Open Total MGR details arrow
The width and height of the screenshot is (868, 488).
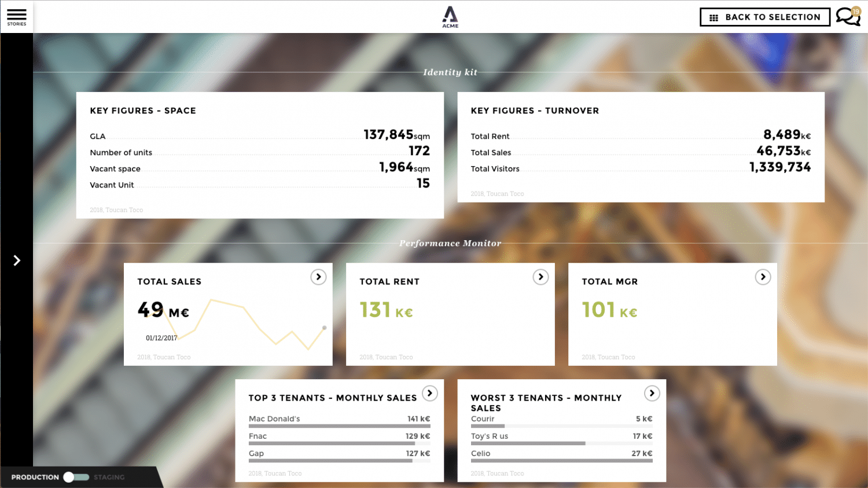[x=763, y=277]
